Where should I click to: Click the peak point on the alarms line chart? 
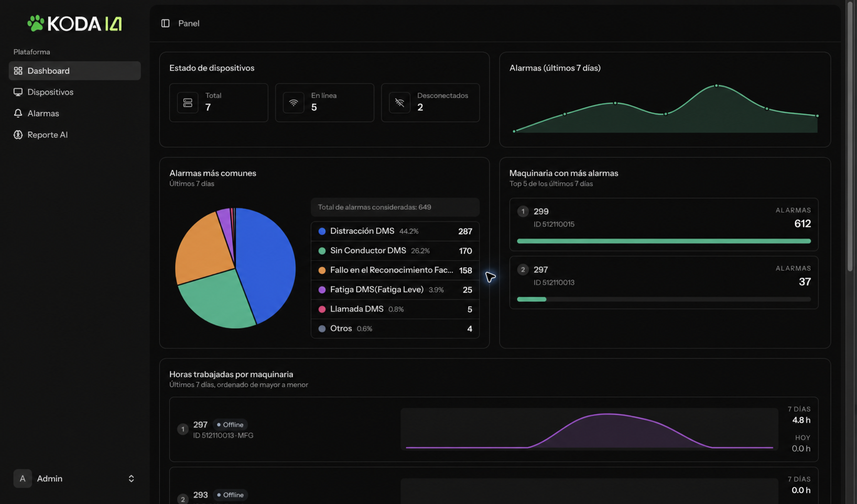[x=717, y=85]
